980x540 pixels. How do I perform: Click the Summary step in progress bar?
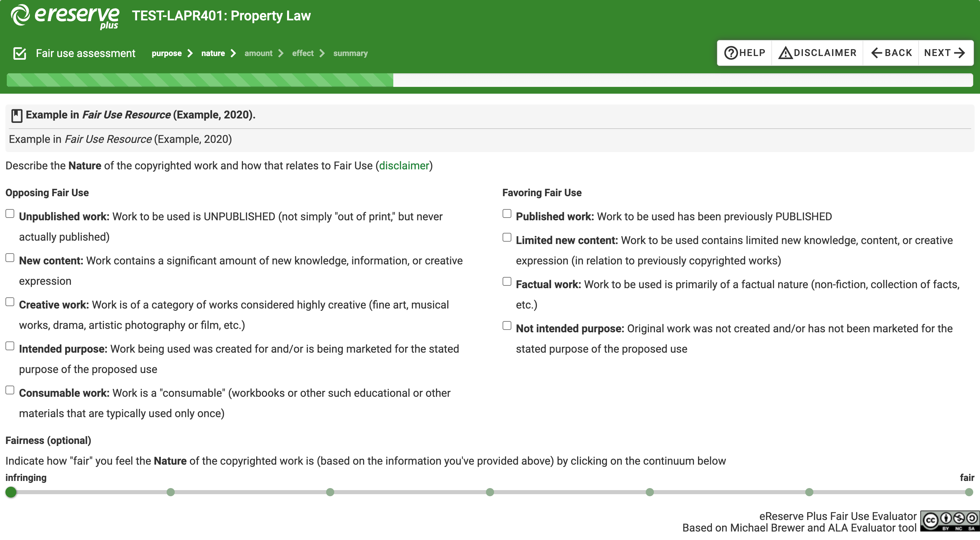click(351, 53)
